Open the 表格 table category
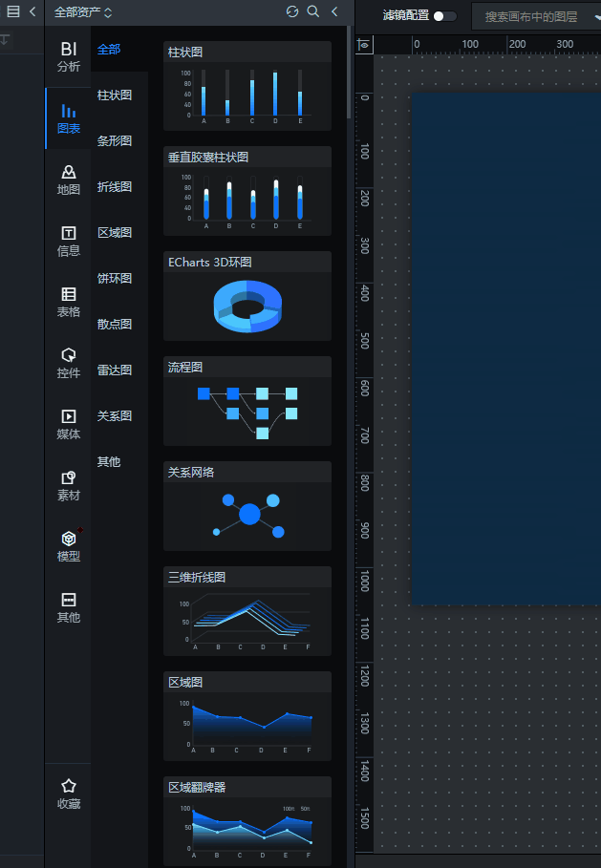Viewport: 601px width, 868px height. [x=68, y=303]
